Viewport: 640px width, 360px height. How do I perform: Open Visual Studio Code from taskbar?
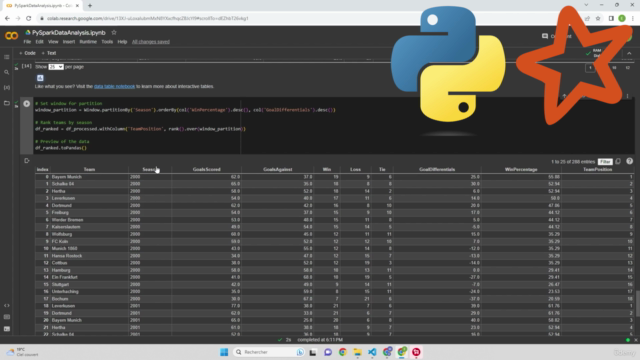coord(372,352)
